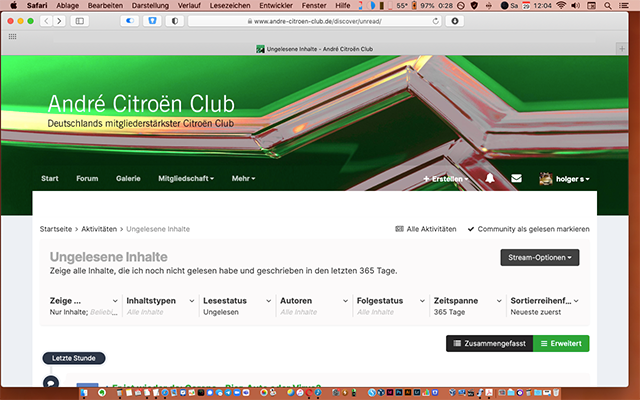Open the Fenster menu

point(314,5)
